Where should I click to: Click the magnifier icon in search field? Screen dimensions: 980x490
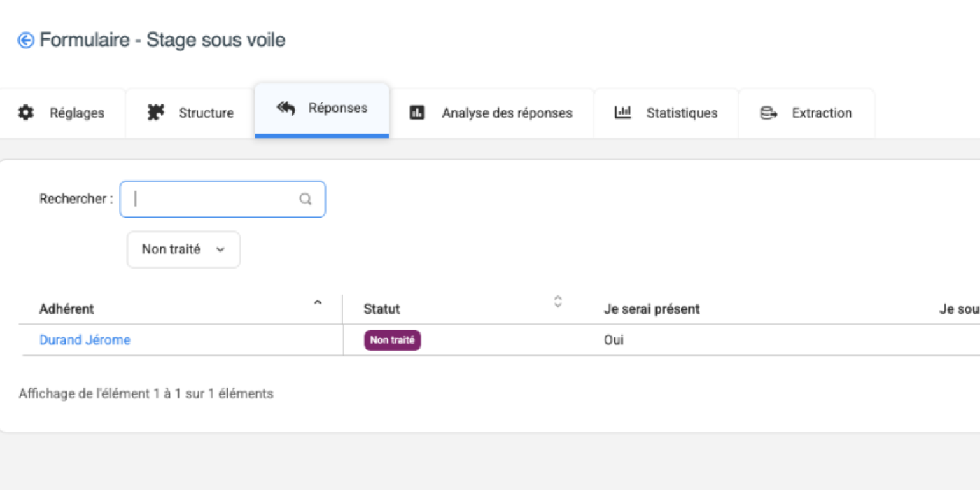tap(306, 199)
